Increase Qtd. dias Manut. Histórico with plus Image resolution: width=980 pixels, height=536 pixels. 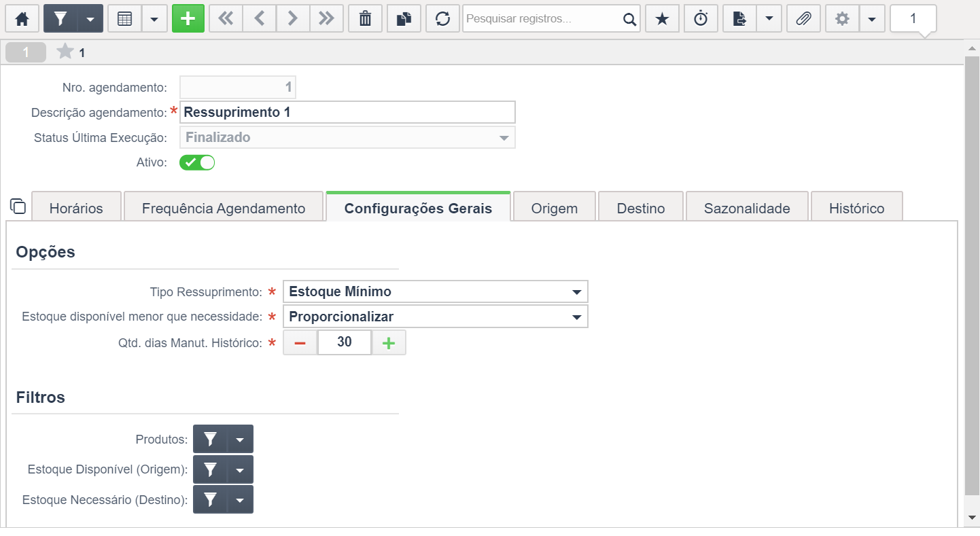pos(389,343)
